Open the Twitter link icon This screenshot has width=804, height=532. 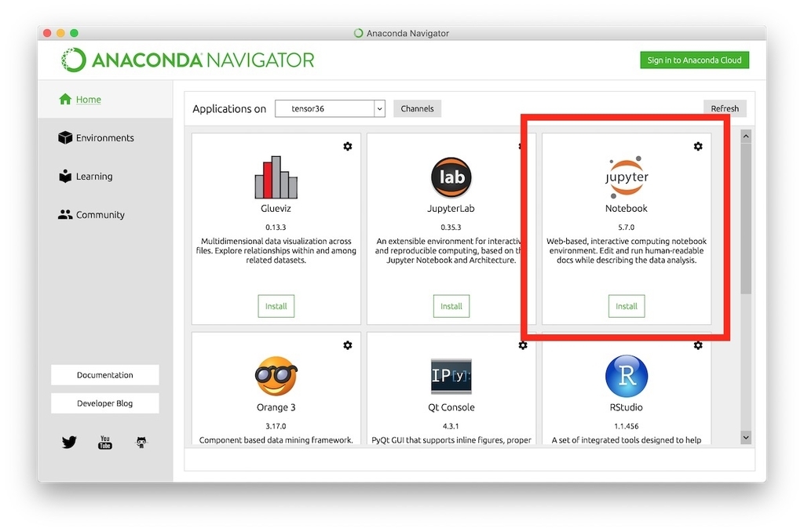point(69,443)
